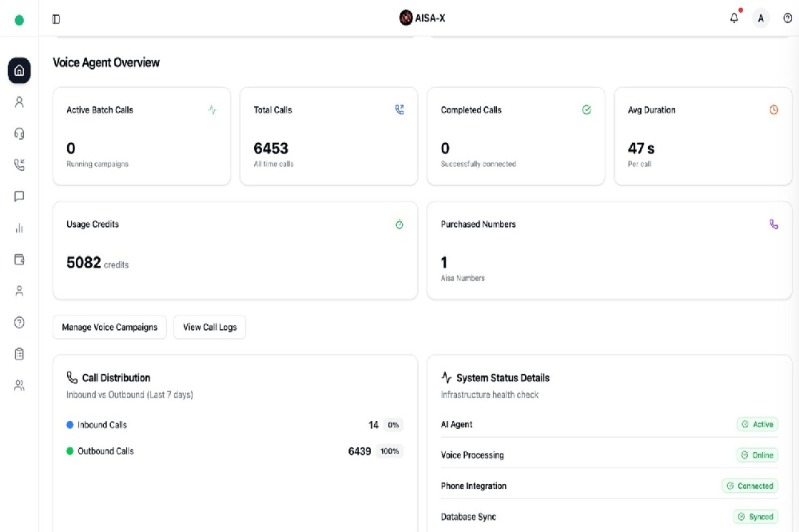
Task: Click the bell notification icon with red dot
Action: pyautogui.click(x=733, y=18)
